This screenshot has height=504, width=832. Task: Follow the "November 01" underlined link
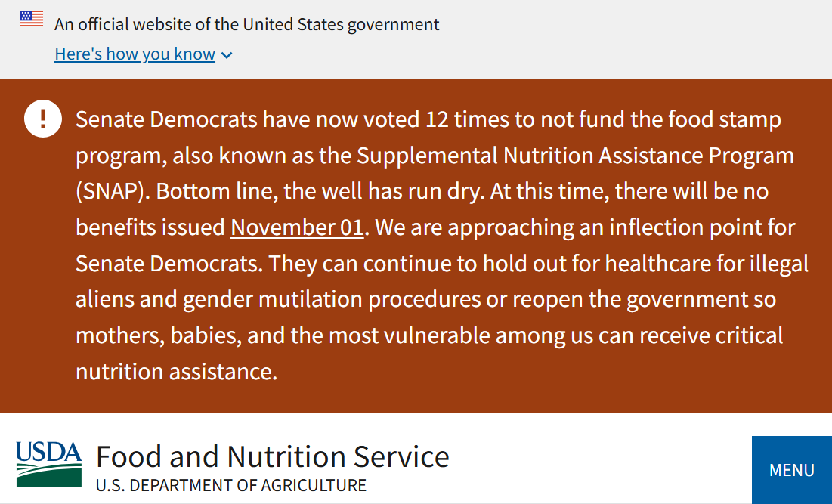(297, 227)
